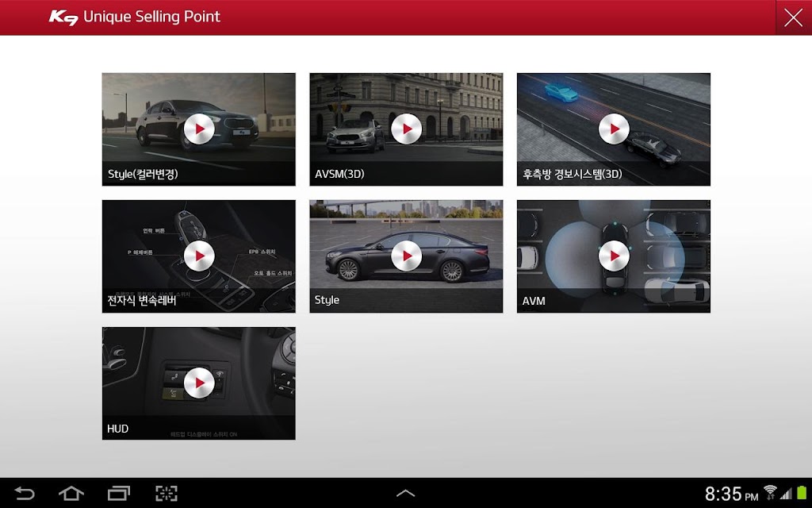
Task: Go to Android home screen
Action: pos(71,493)
